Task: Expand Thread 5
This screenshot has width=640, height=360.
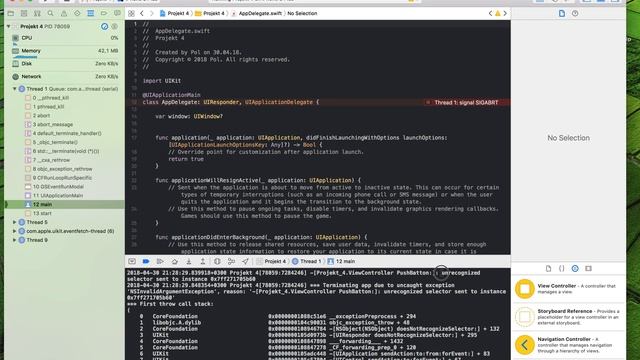Action: pos(15,222)
